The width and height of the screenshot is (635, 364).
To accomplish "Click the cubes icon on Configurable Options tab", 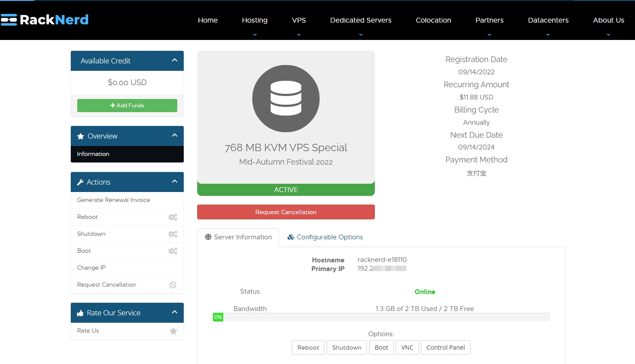I will tap(291, 237).
